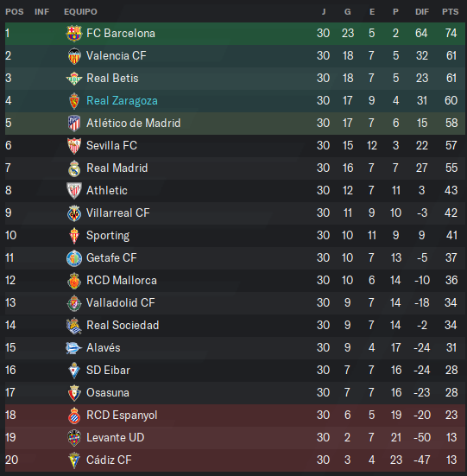Click the EQUIPO column header
Image resolution: width=467 pixels, height=476 pixels.
tap(80, 12)
